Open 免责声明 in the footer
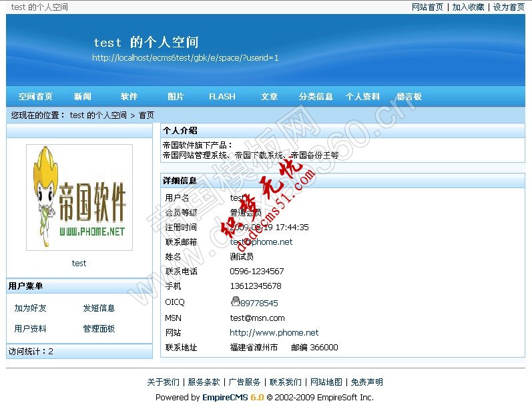 (x=366, y=382)
